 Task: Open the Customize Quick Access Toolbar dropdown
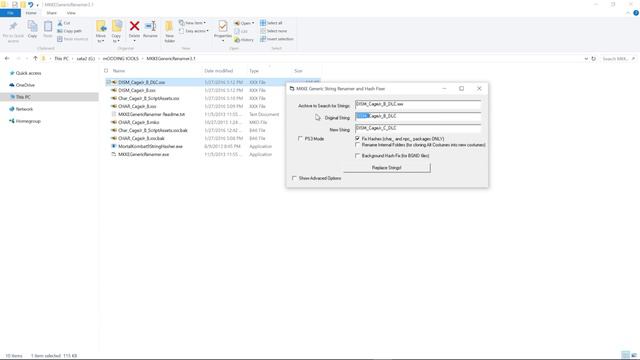[38, 5]
